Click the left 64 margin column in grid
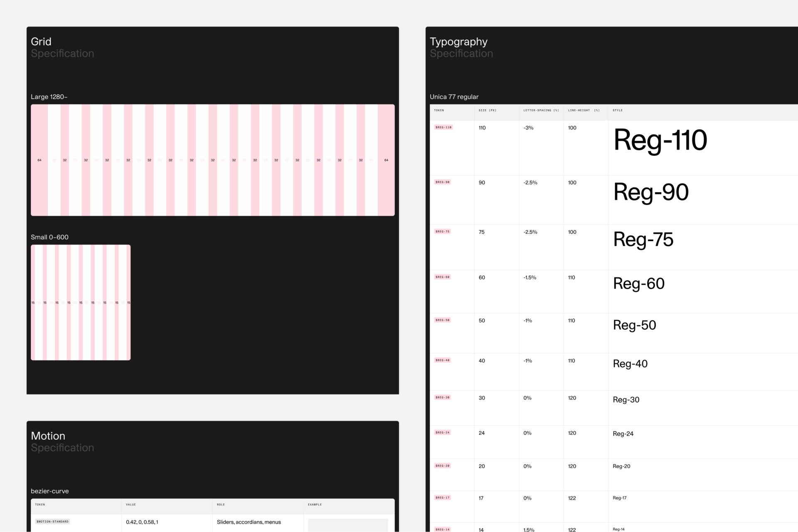This screenshot has height=532, width=798. tap(39, 160)
